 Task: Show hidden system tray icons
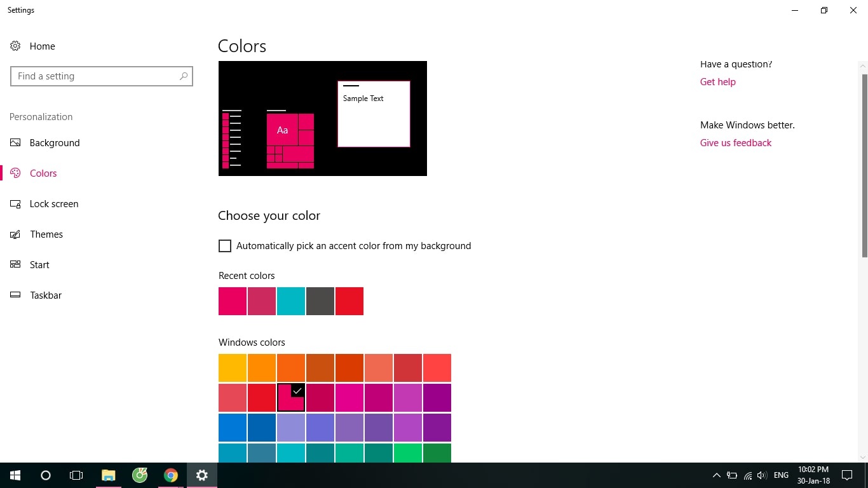tap(716, 475)
